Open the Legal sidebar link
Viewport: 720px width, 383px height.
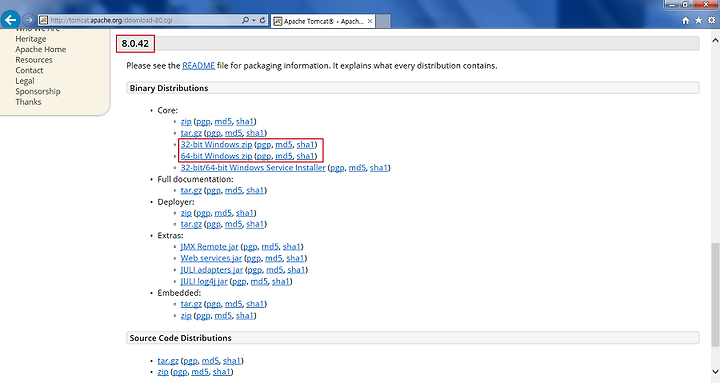click(25, 81)
